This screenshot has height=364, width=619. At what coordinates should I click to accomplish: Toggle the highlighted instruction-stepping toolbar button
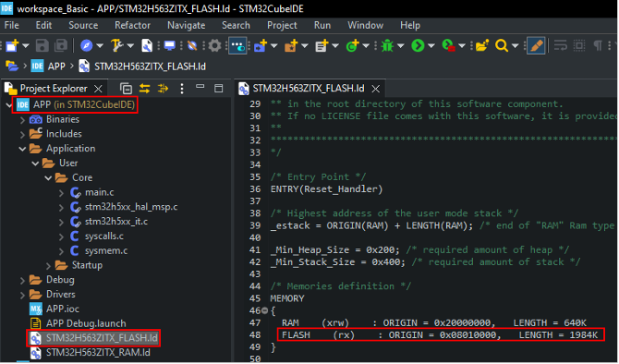point(237,46)
